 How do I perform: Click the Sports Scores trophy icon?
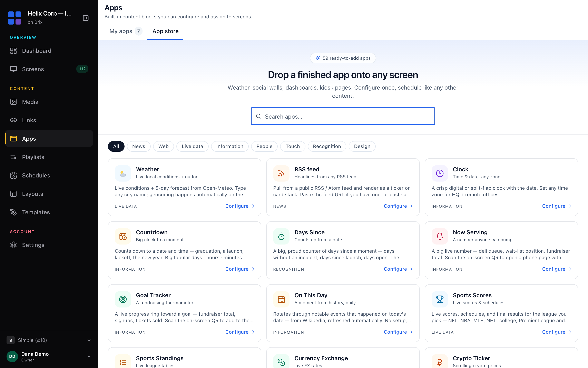pyautogui.click(x=440, y=299)
